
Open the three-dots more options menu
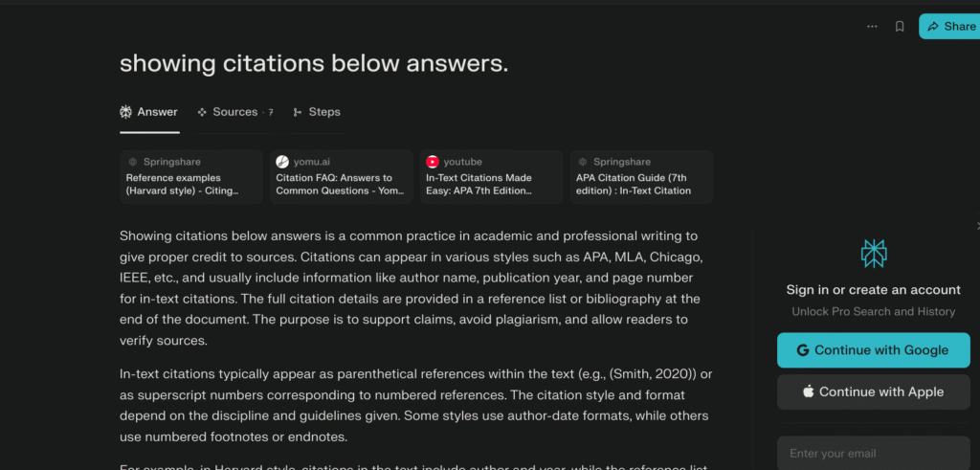pyautogui.click(x=872, y=27)
